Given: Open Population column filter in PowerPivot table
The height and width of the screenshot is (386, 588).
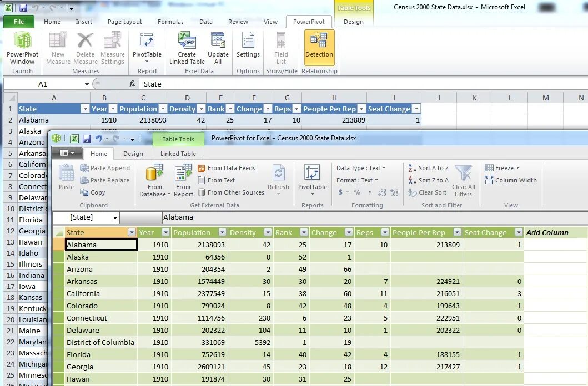Looking at the screenshot, I should click(x=223, y=232).
